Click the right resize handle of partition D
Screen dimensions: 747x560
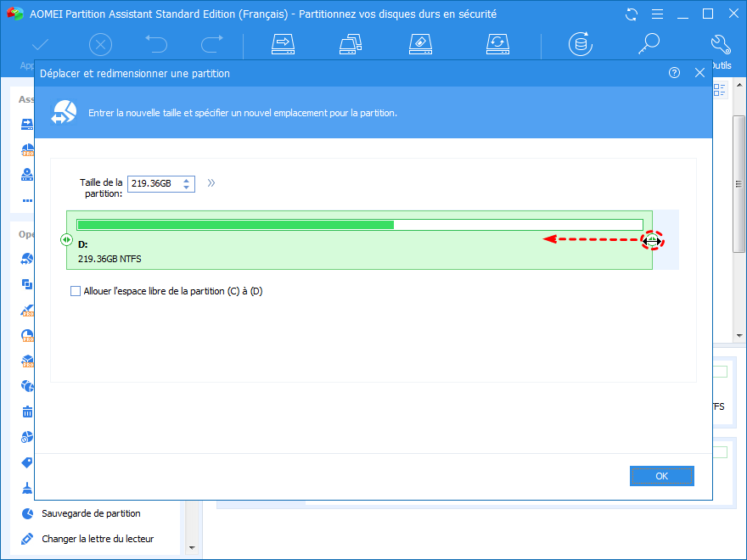pos(651,241)
